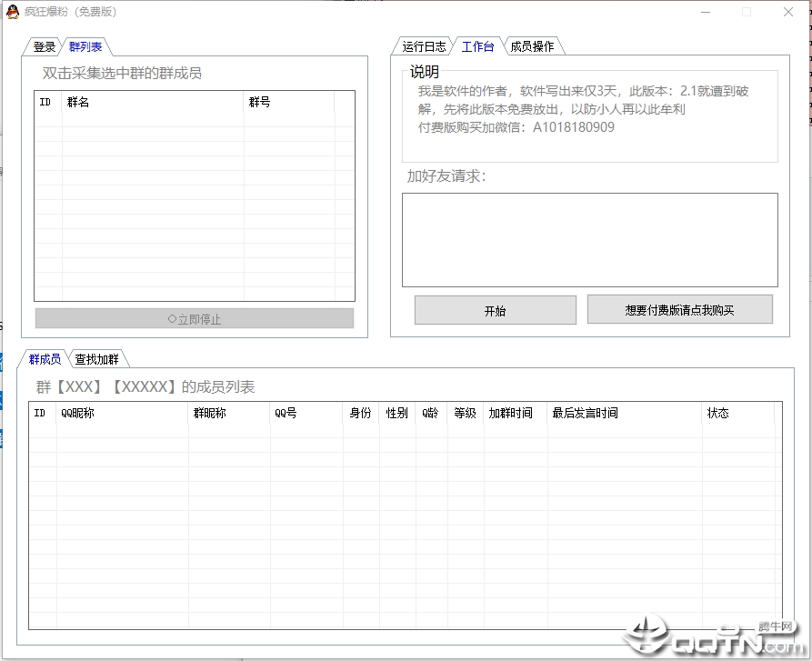Click the QQ号 column header
The image size is (812, 661).
tap(306, 413)
